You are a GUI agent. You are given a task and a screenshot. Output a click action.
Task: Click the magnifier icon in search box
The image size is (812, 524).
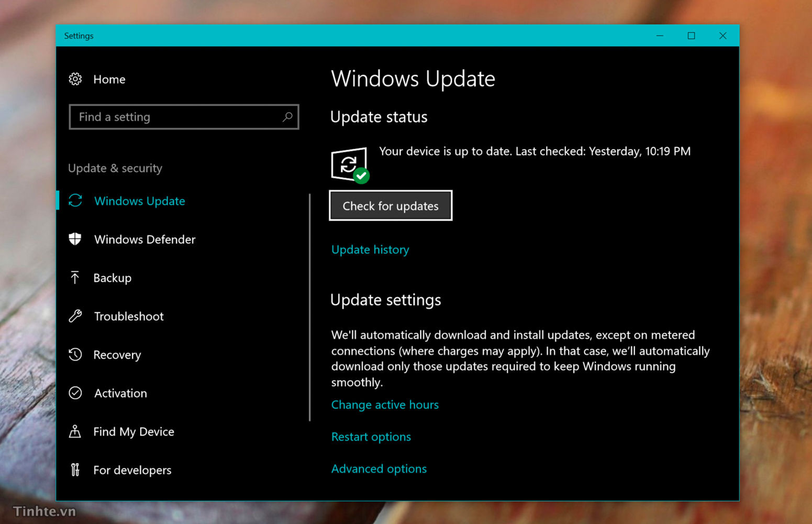point(287,117)
